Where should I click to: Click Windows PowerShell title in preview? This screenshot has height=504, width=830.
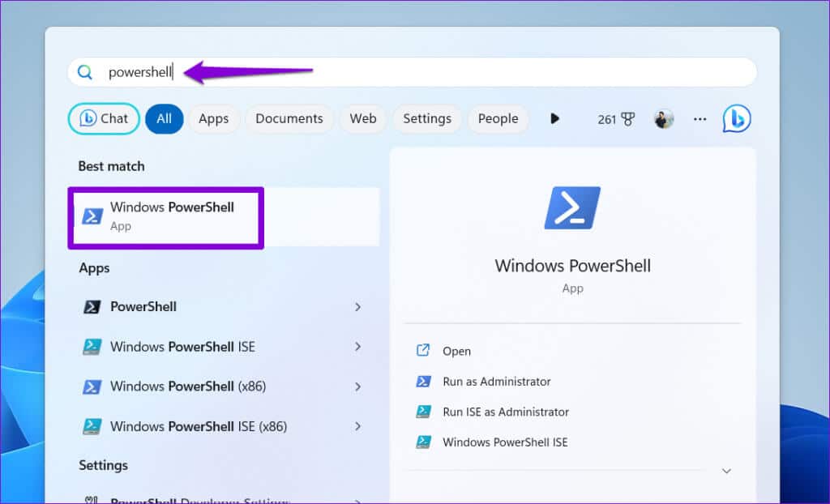coord(573,265)
